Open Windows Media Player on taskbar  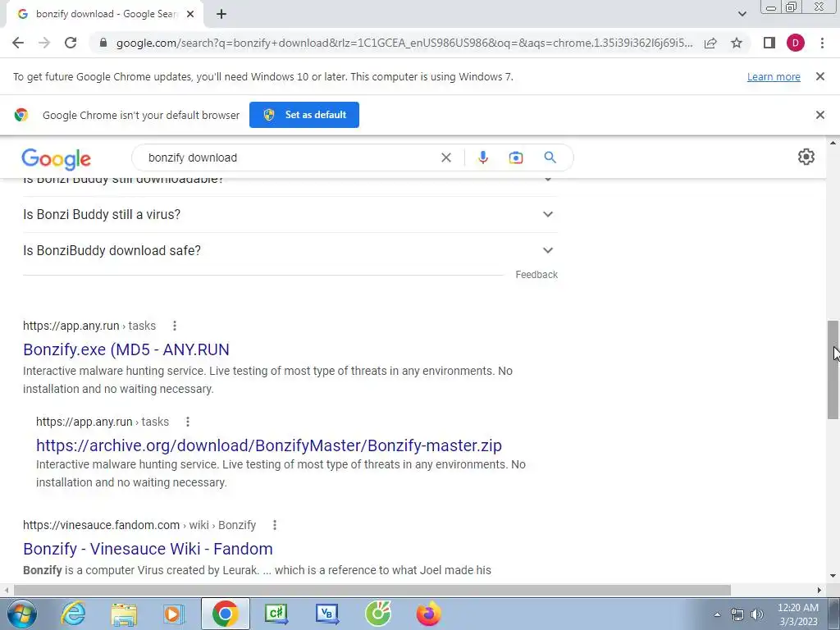pos(174,614)
